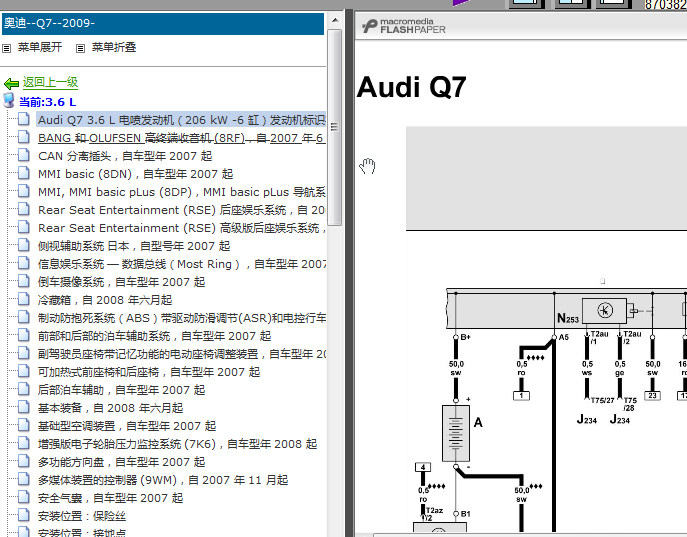
Task: Click page icon beside 倒车摄像系统
Action: pyautogui.click(x=24, y=281)
